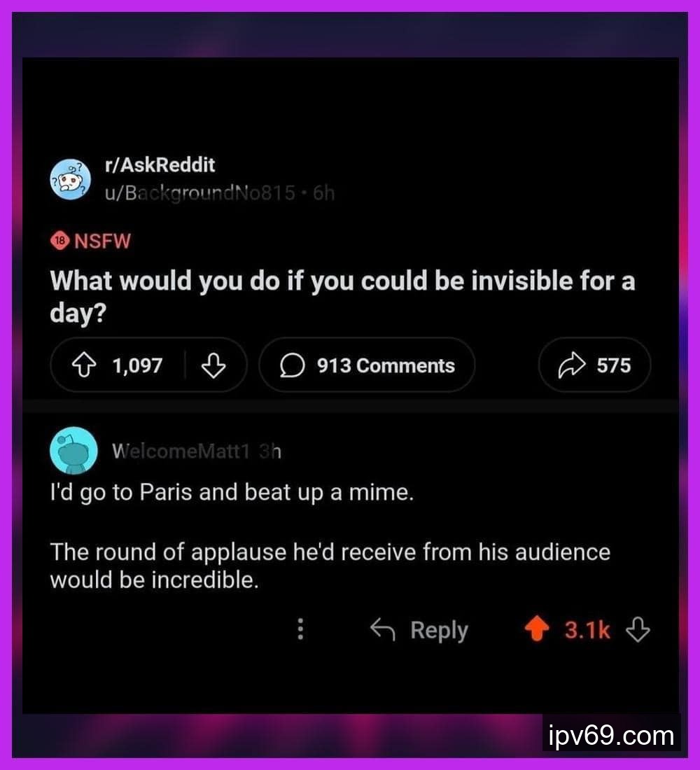Click the 575 share count

613,365
